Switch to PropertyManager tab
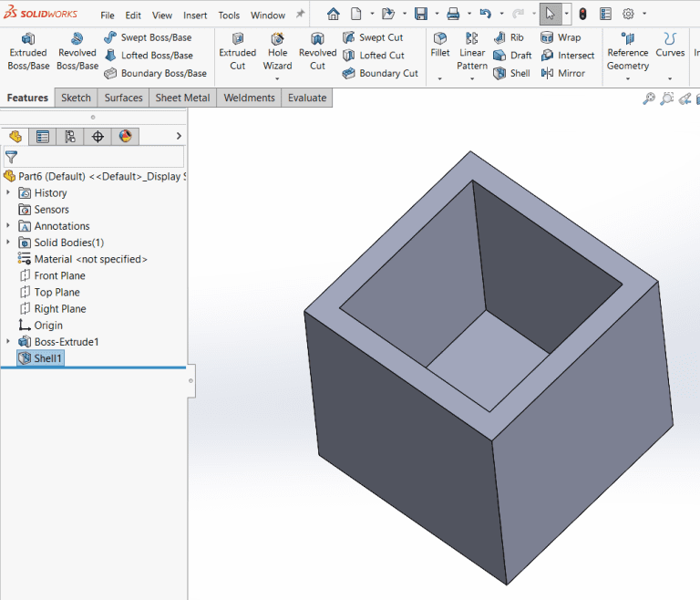The width and height of the screenshot is (700, 600). click(x=43, y=136)
